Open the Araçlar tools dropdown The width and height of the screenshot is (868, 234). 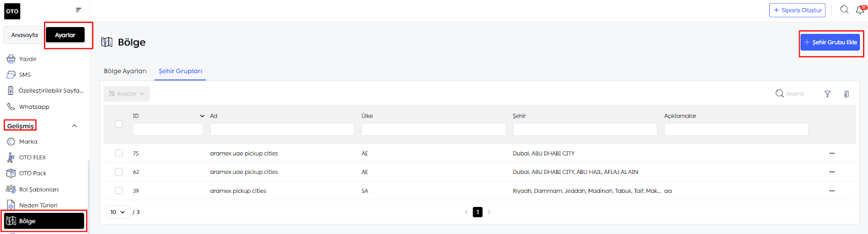tap(126, 94)
